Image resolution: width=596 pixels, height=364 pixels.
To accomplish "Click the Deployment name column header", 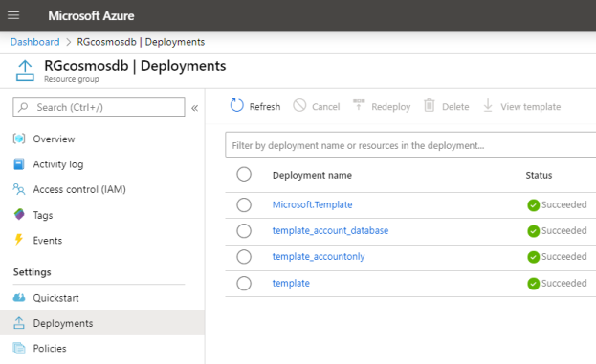I will (x=312, y=175).
